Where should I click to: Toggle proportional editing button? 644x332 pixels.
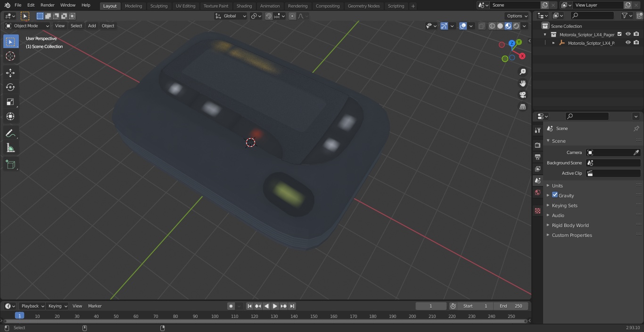292,16
